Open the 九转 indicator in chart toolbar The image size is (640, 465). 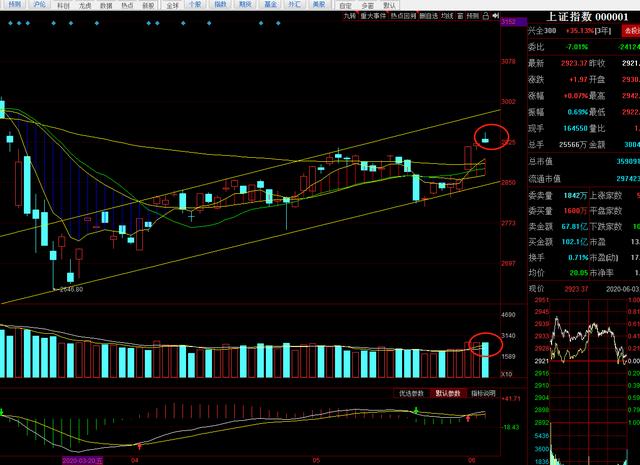350,16
